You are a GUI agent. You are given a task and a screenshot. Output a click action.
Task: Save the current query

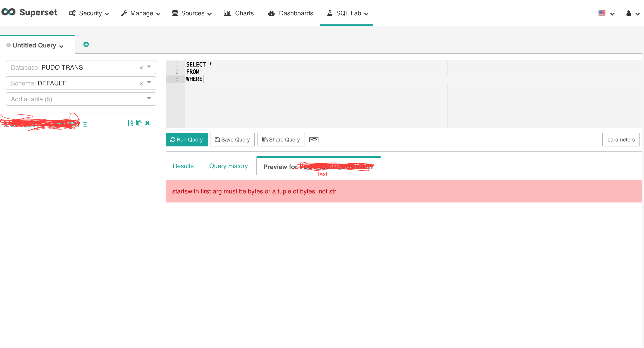click(232, 140)
